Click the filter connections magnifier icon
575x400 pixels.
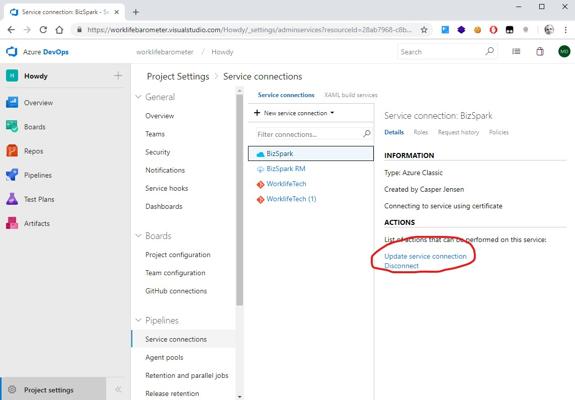(366, 134)
